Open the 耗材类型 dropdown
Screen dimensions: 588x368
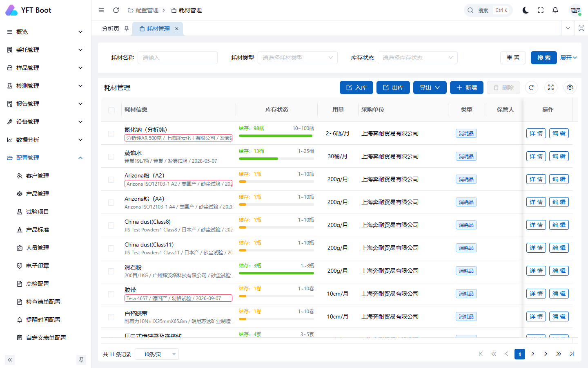point(298,58)
